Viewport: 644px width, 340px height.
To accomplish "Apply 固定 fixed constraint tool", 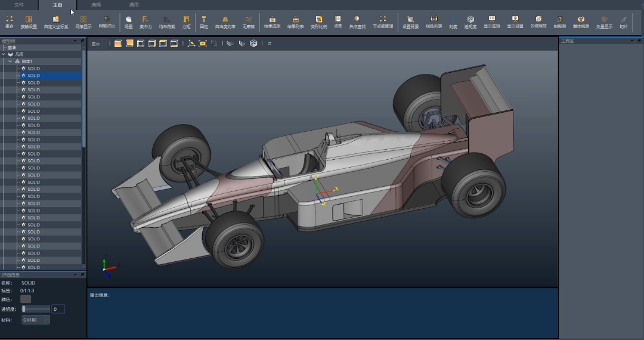I will click(204, 22).
